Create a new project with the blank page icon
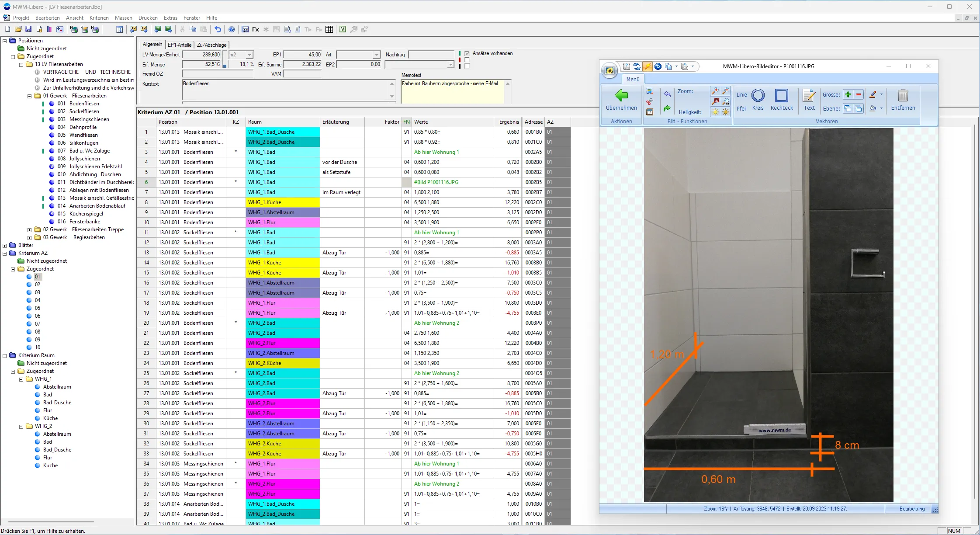 point(7,29)
